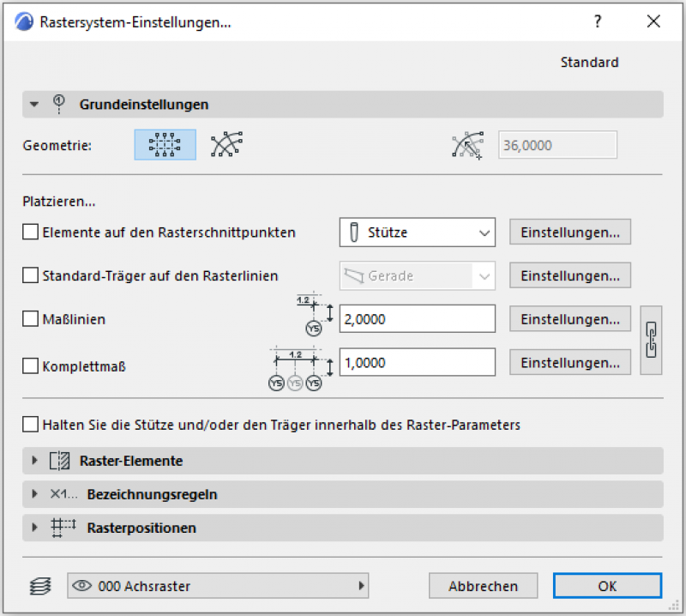Image resolution: width=686 pixels, height=616 pixels.
Task: Open the Stütze element dropdown
Action: point(418,233)
